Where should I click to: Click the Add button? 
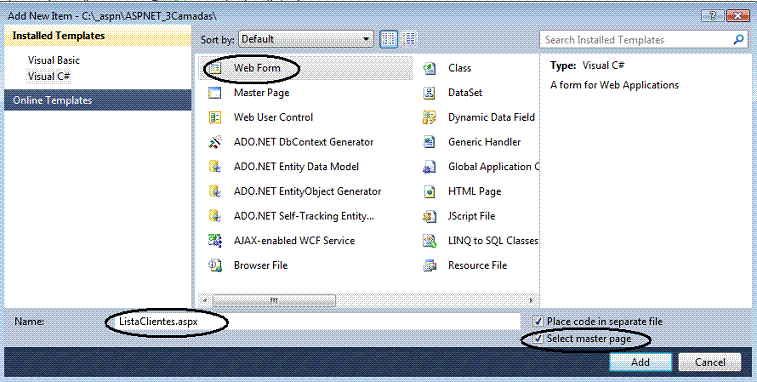tap(640, 362)
